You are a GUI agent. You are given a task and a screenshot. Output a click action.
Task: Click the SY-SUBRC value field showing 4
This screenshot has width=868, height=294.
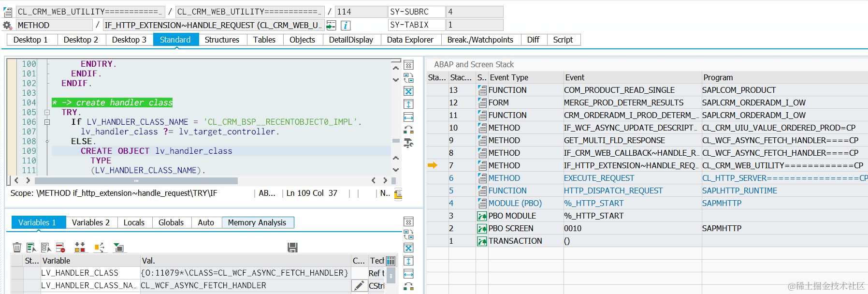pos(474,12)
